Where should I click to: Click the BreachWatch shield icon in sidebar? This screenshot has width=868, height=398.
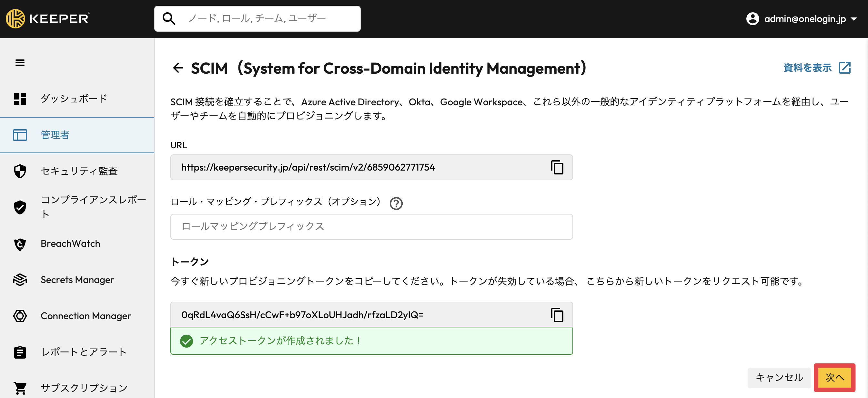pyautogui.click(x=20, y=244)
